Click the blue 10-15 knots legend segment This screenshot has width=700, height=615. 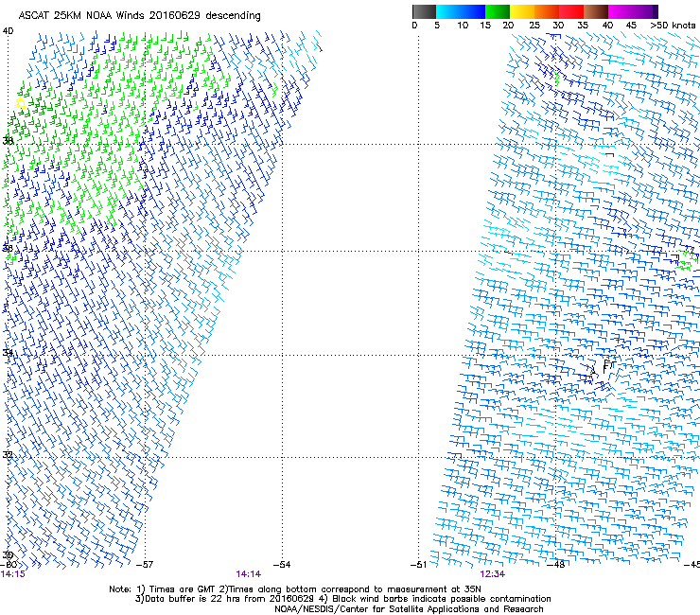tap(473, 11)
